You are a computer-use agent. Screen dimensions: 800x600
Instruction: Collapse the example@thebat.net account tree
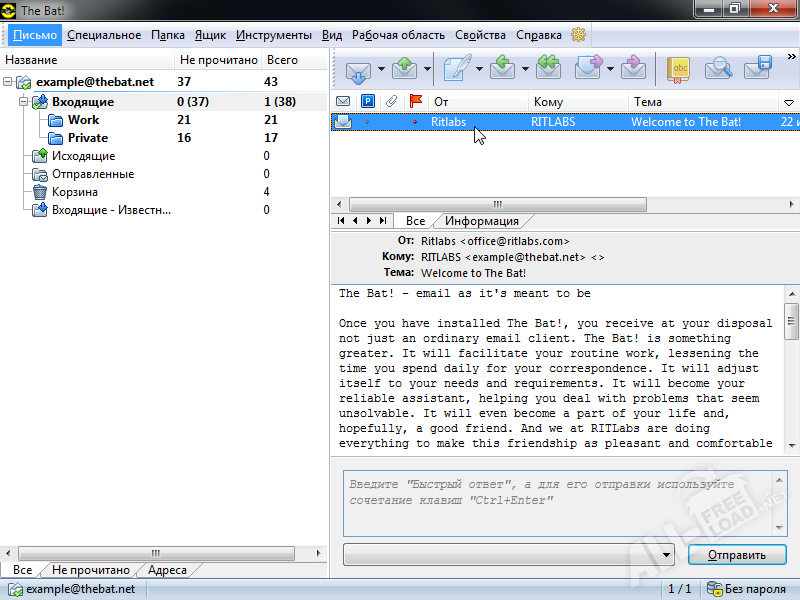click(x=9, y=83)
